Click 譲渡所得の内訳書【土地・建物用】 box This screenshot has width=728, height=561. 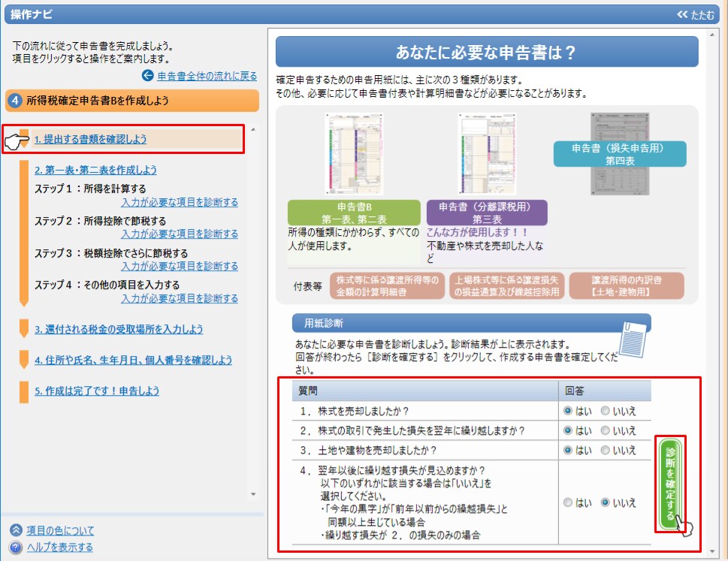(627, 286)
